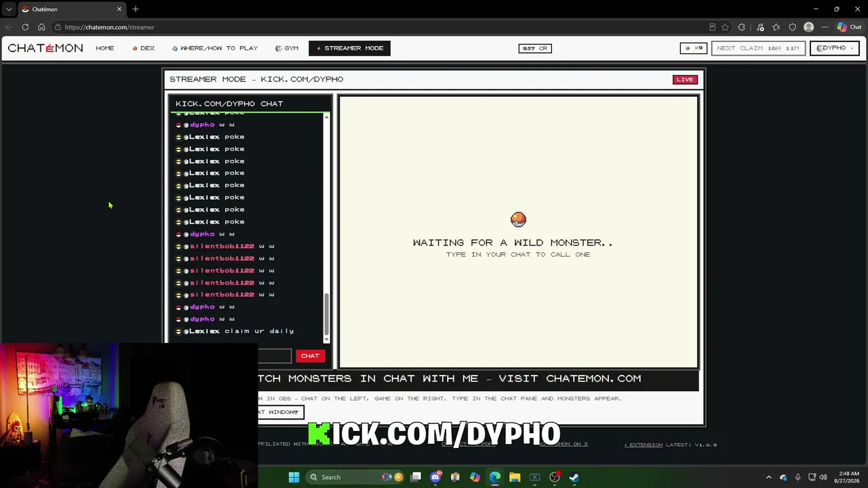Viewport: 868px width, 488px height.
Task: Open the Dex page
Action: pyautogui.click(x=144, y=48)
